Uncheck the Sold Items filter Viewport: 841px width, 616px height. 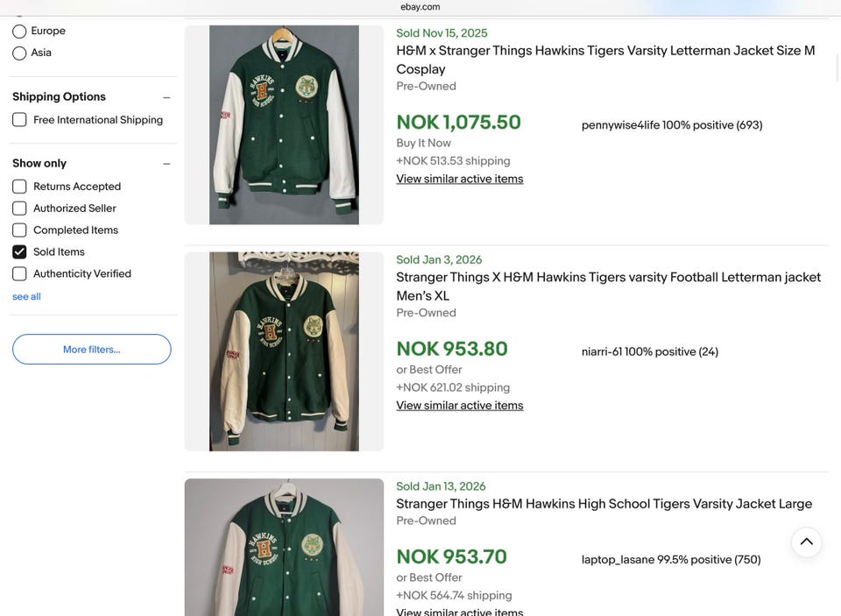(x=19, y=252)
